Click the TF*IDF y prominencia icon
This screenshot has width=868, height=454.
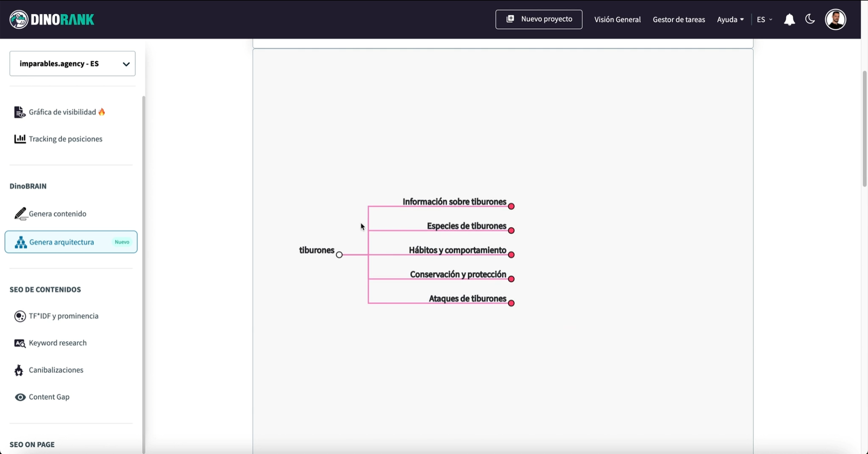tap(20, 316)
